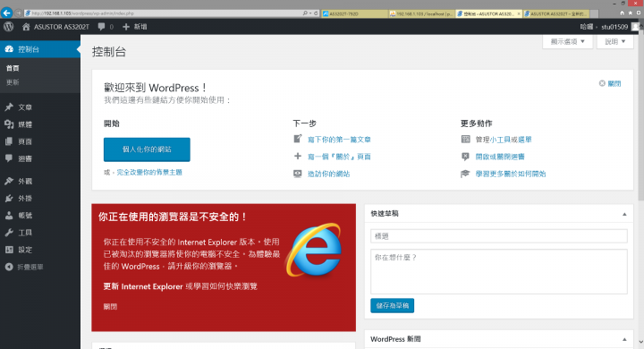Close the active 控制台 browser tab
This screenshot has height=349, width=644.
[518, 13]
